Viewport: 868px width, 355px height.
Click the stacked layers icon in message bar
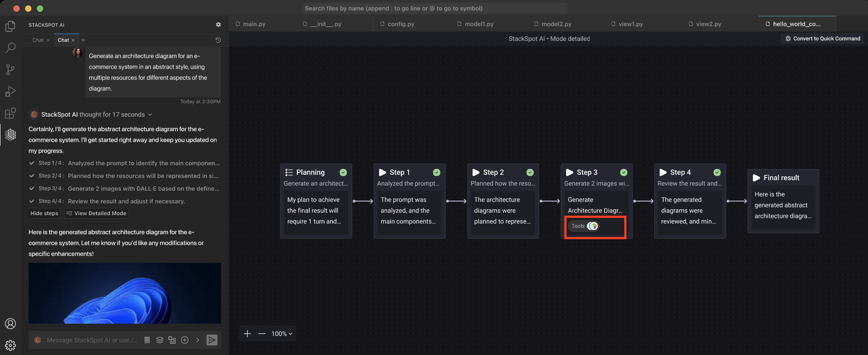click(159, 340)
